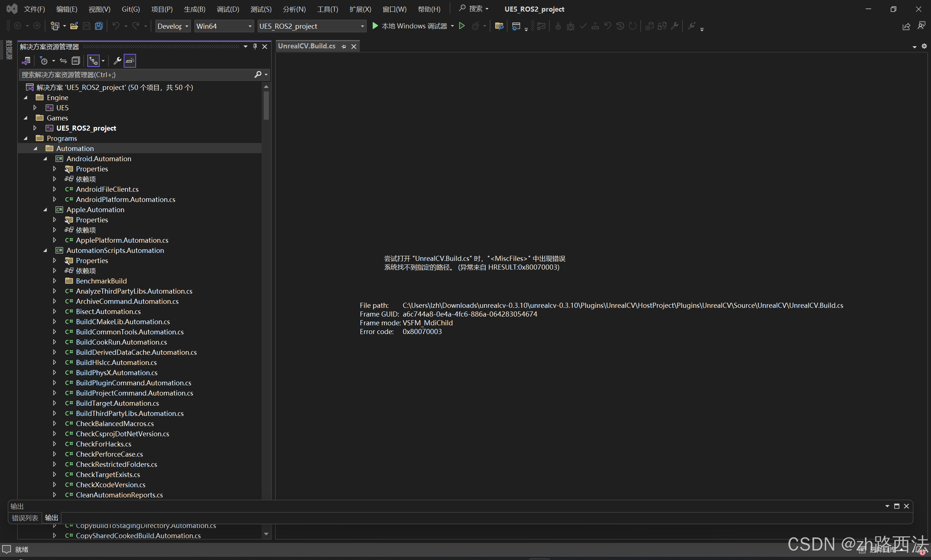Click the Find in Files folder icon
Viewport: 931px width, 560px height.
click(499, 26)
